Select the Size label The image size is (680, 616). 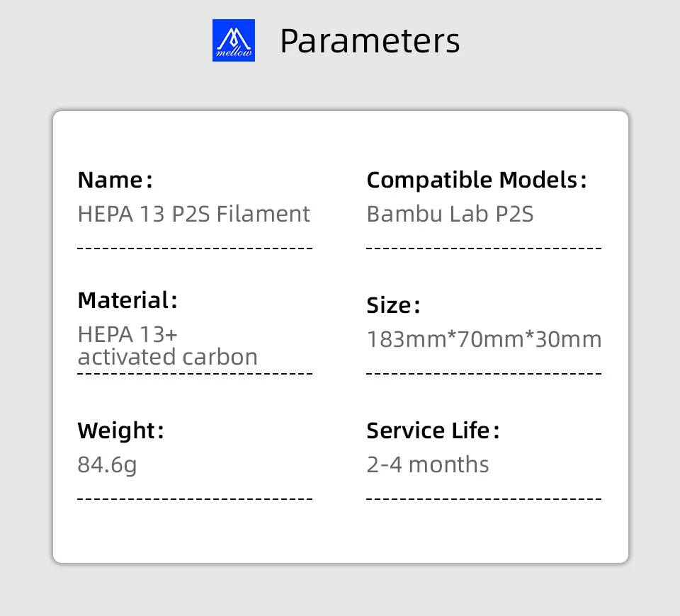[x=393, y=306]
